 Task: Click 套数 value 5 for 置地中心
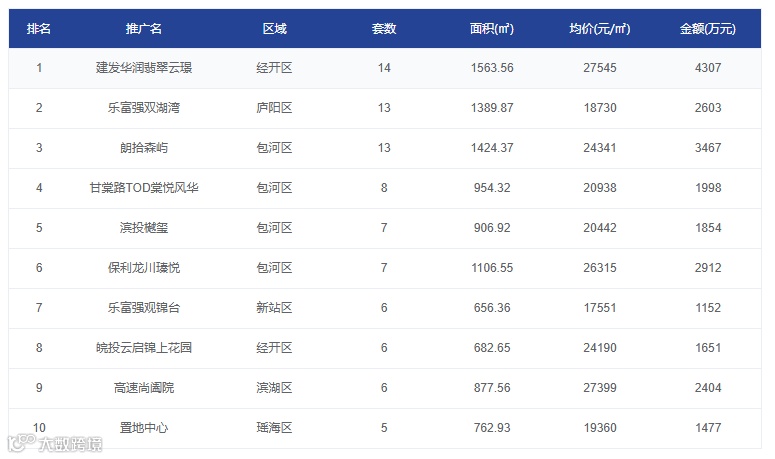coord(384,428)
